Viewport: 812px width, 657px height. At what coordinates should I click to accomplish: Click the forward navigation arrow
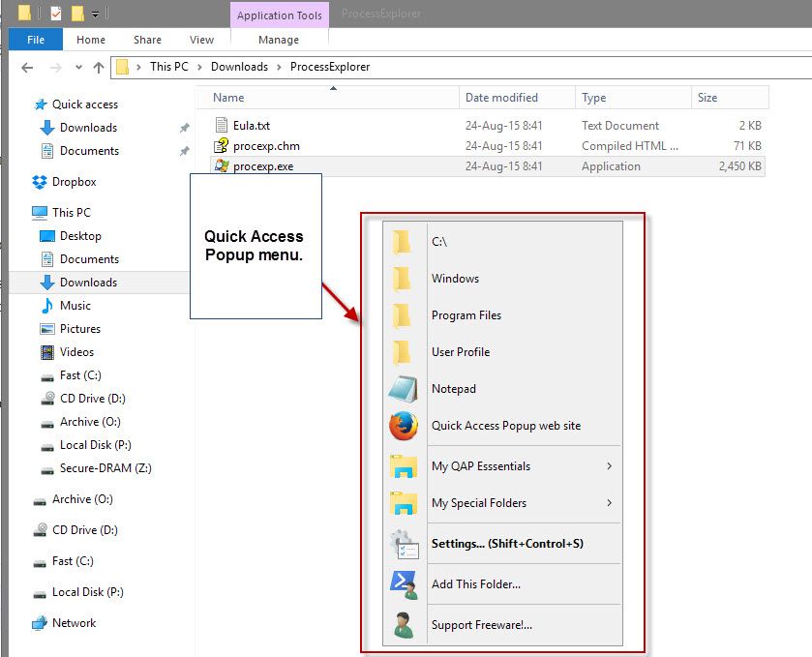[x=56, y=68]
